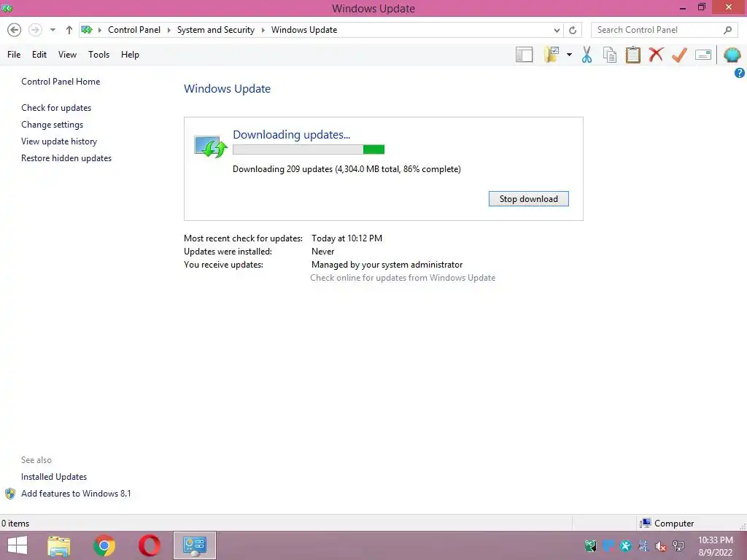
Task: Click the Windows Update shield arrows icon
Action: 210,146
